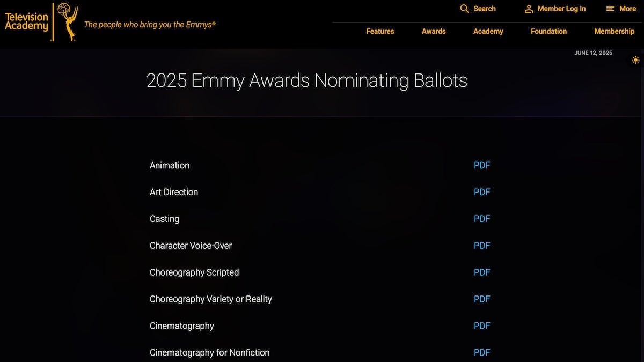Viewport: 644px width, 362px height.
Task: Open the Animation ballot PDF
Action: point(482,165)
